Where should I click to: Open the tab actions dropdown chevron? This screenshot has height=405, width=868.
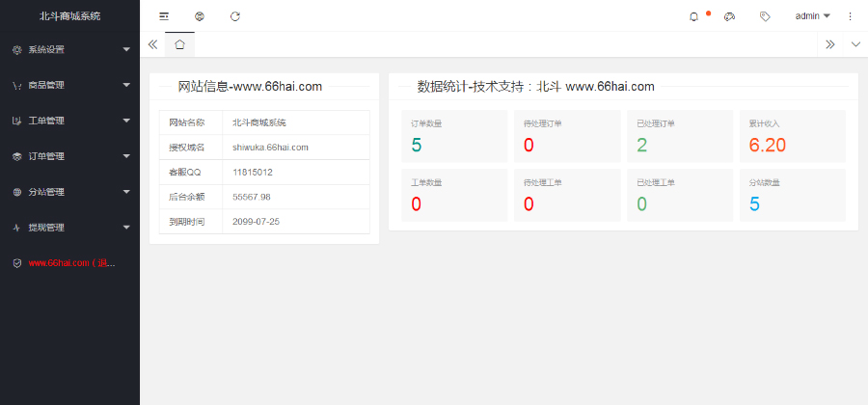tap(855, 44)
